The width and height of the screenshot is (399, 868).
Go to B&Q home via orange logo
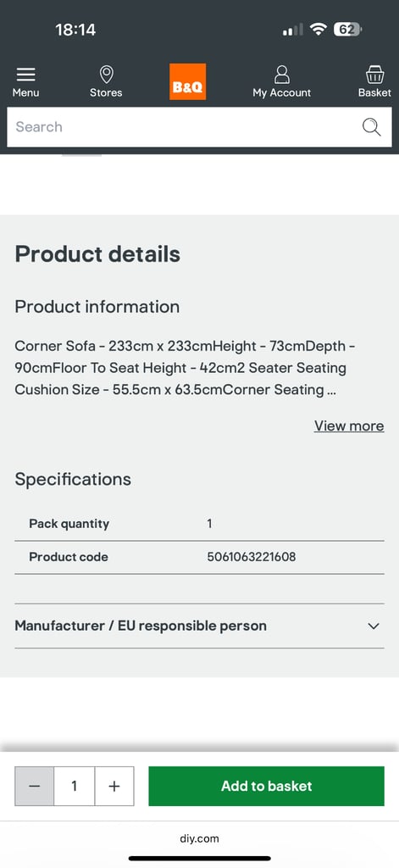point(187,81)
